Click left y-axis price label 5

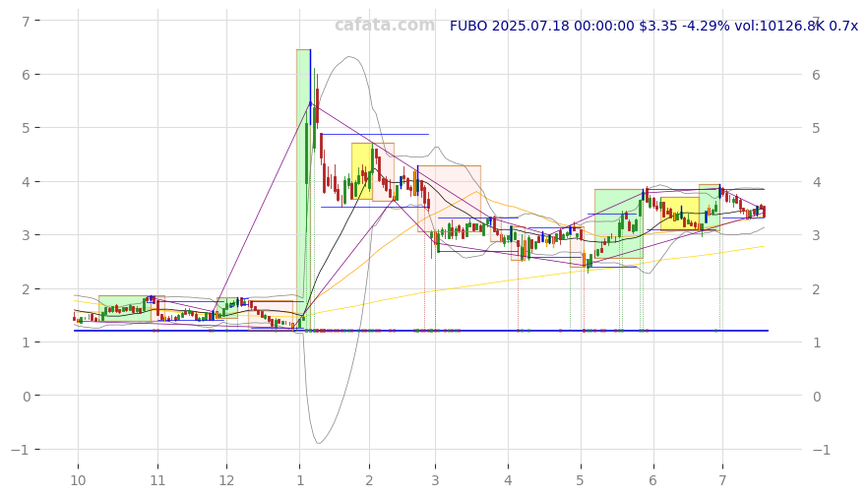coord(26,128)
